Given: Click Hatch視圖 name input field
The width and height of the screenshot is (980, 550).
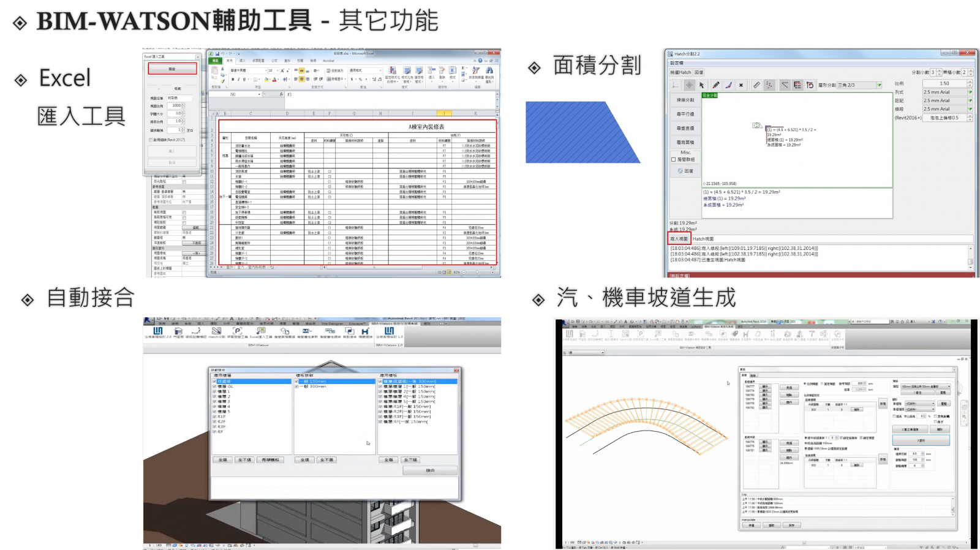Looking at the screenshot, I should (x=832, y=239).
